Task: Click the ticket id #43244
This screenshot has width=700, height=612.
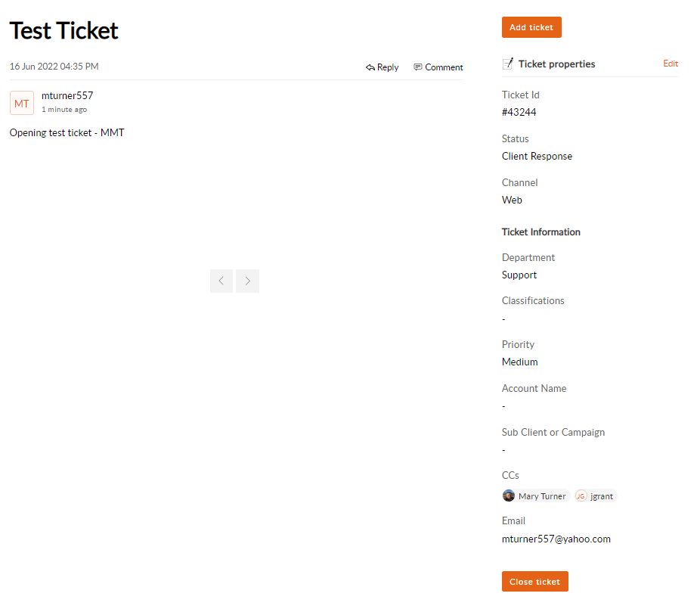Action: coord(519,112)
